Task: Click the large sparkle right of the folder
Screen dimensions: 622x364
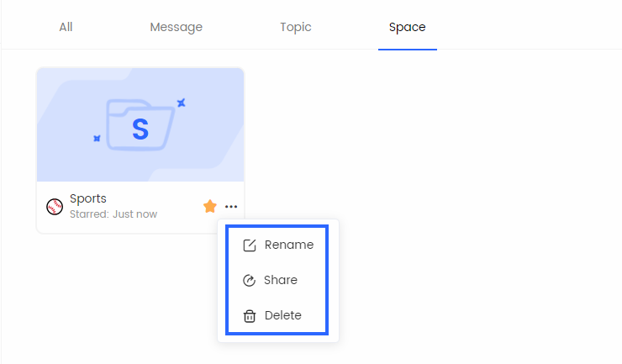Action: (x=181, y=103)
